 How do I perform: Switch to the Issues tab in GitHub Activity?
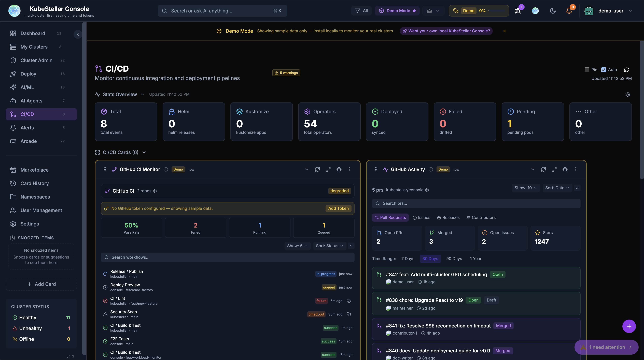422,218
